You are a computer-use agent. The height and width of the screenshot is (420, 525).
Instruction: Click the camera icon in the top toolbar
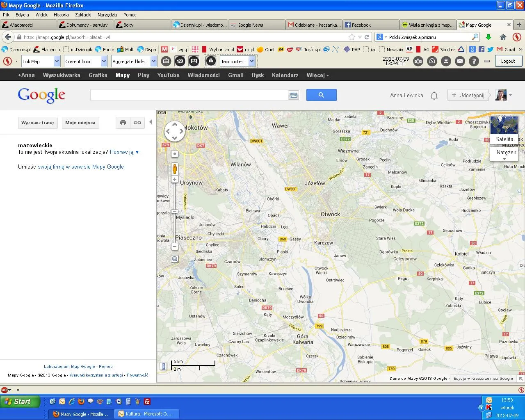[418, 61]
